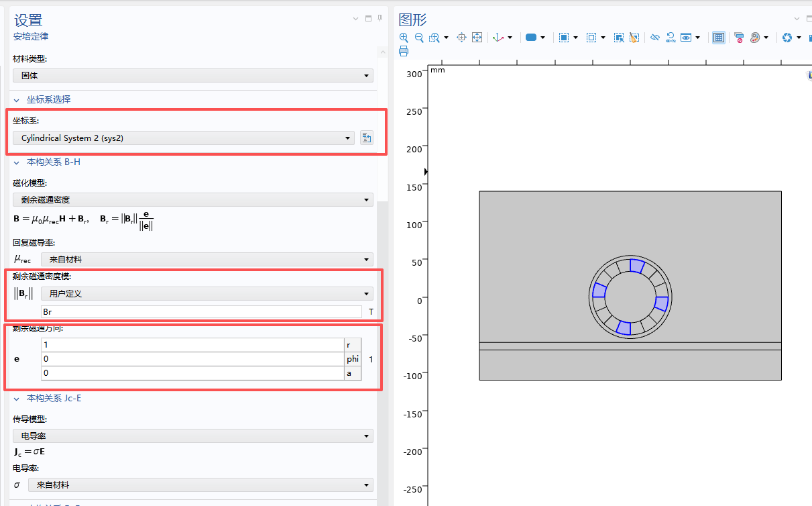
Task: Activate the zoom box tool
Action: (x=434, y=38)
